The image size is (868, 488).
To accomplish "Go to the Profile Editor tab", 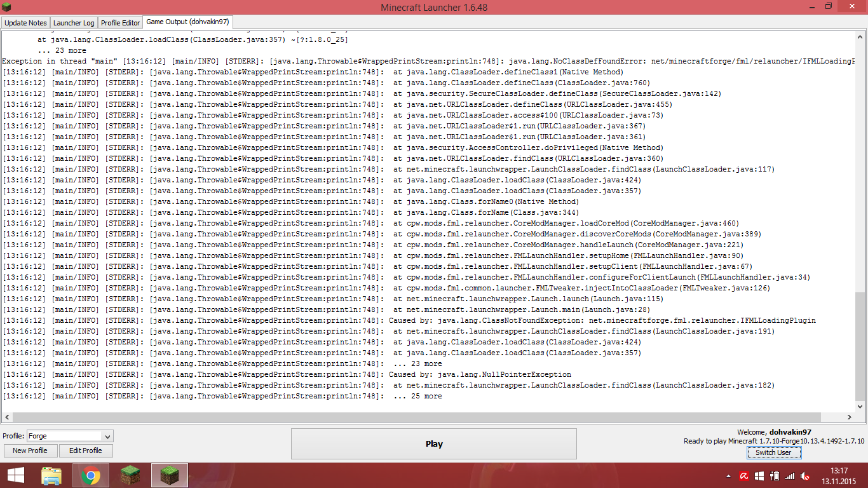I will point(120,23).
